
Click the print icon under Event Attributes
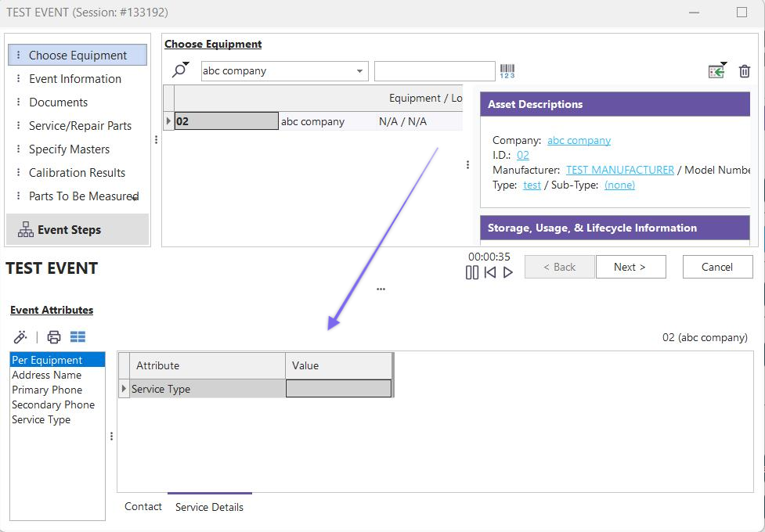tap(53, 337)
